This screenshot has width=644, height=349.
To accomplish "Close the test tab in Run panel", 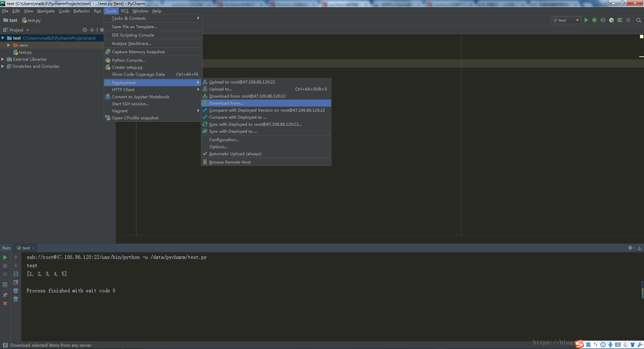I will tap(34, 248).
